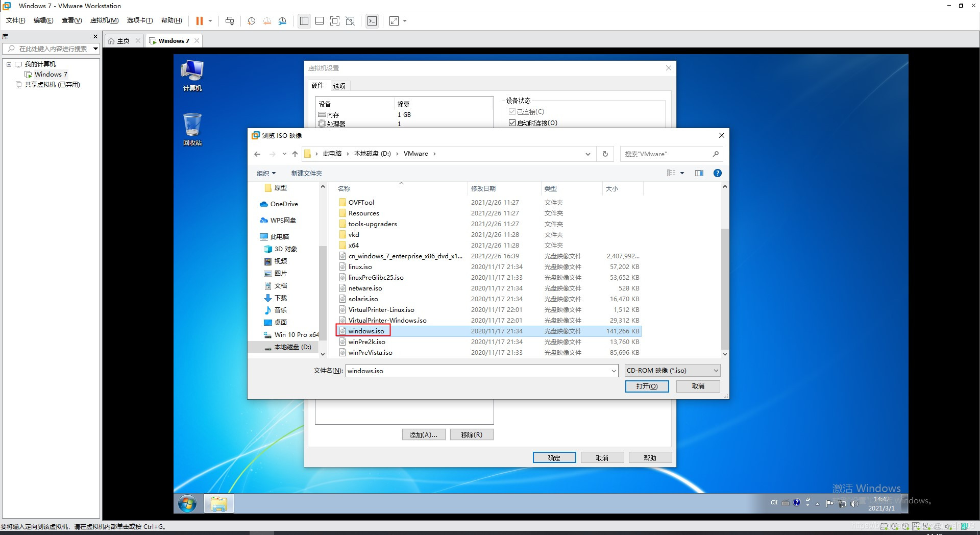Switch to the 选项 tab in settings

coord(339,86)
